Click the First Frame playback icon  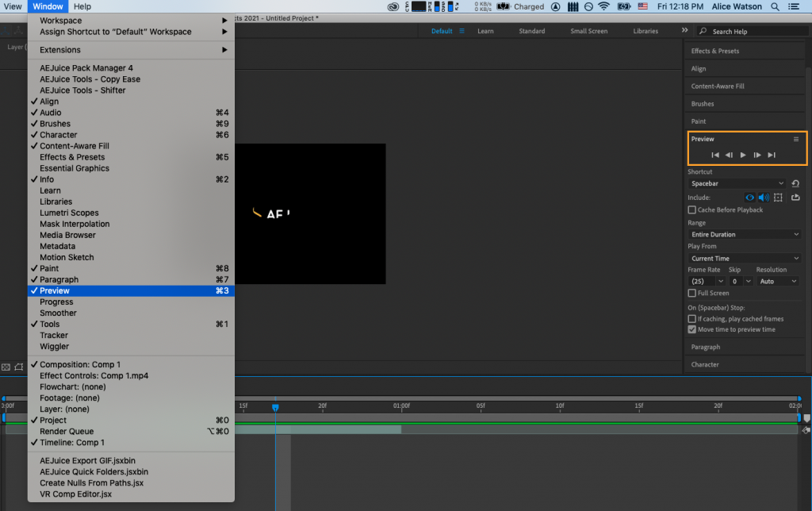coord(715,155)
